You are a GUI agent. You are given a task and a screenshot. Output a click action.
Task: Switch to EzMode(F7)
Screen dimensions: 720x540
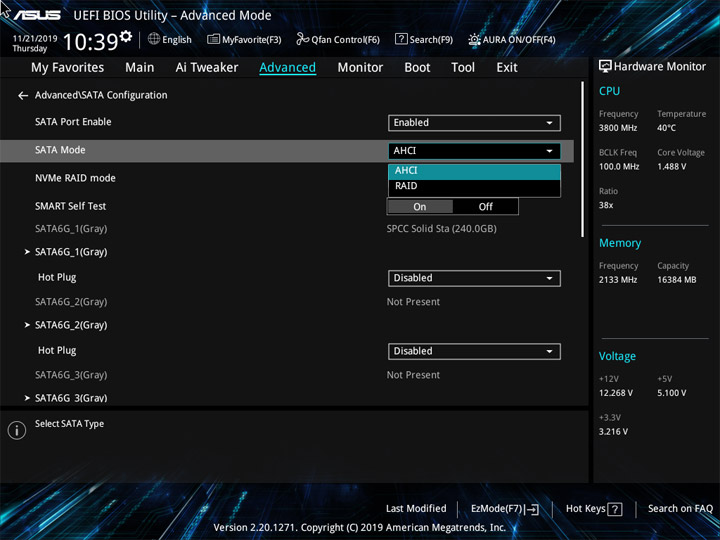pos(505,509)
